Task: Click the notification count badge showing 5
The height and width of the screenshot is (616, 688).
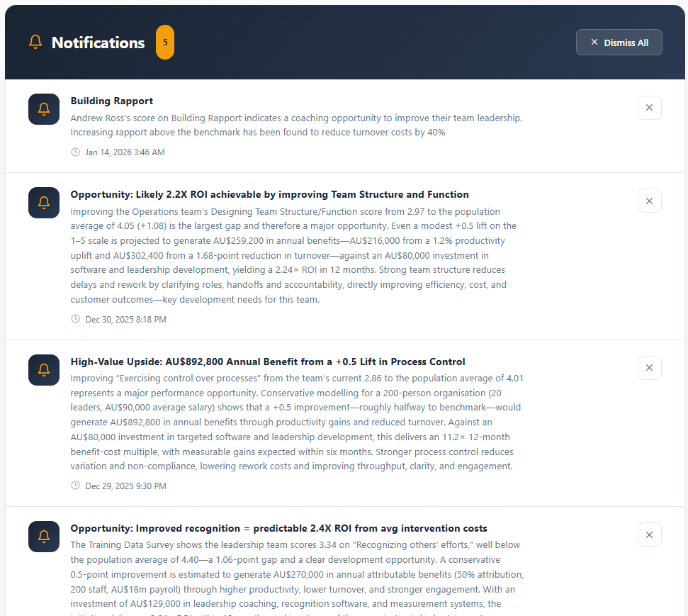Action: 165,43
